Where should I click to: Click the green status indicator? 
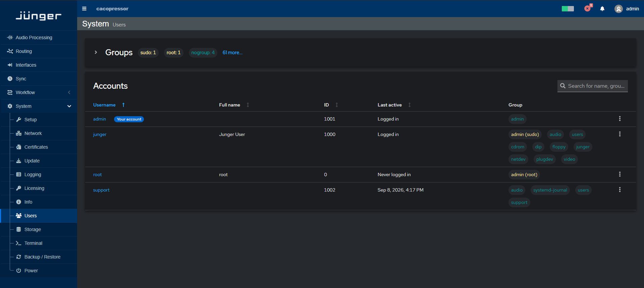click(568, 9)
